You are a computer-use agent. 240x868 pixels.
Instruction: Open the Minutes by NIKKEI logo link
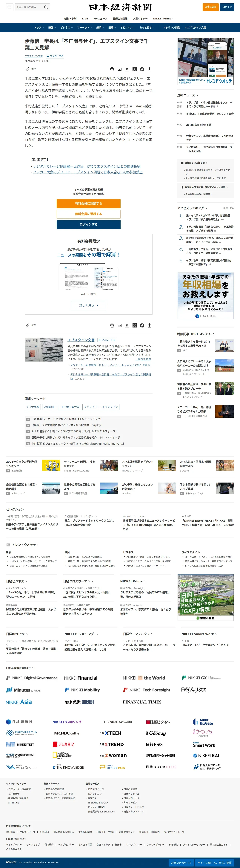[24, 690]
